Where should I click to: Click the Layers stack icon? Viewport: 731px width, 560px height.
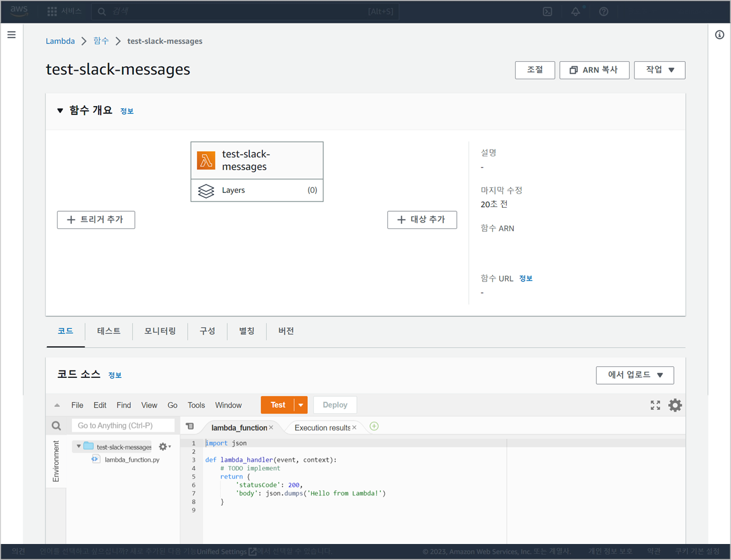206,191
